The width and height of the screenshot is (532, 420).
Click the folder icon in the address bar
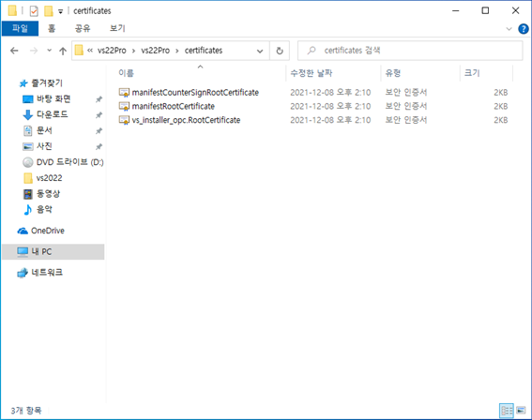click(79, 51)
